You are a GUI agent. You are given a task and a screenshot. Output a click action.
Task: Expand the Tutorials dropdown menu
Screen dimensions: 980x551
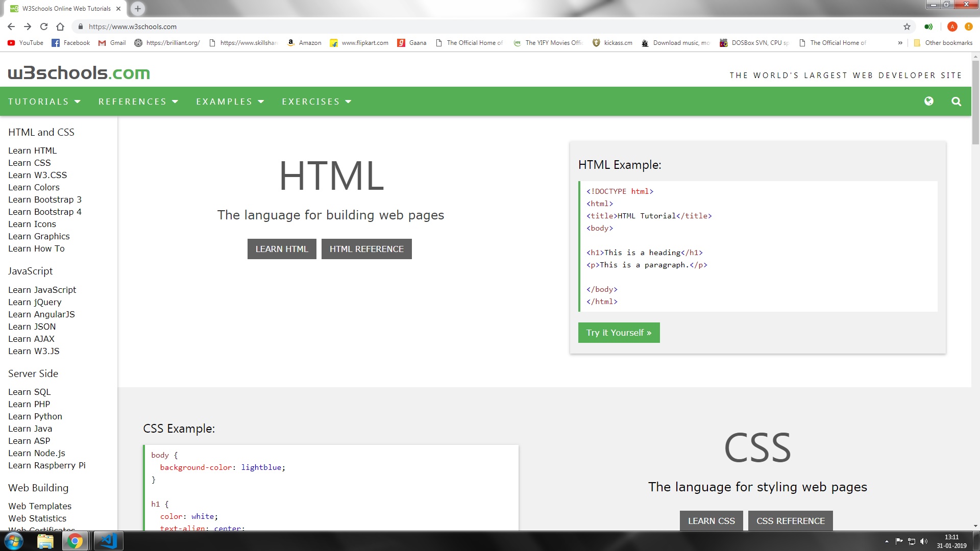click(44, 102)
